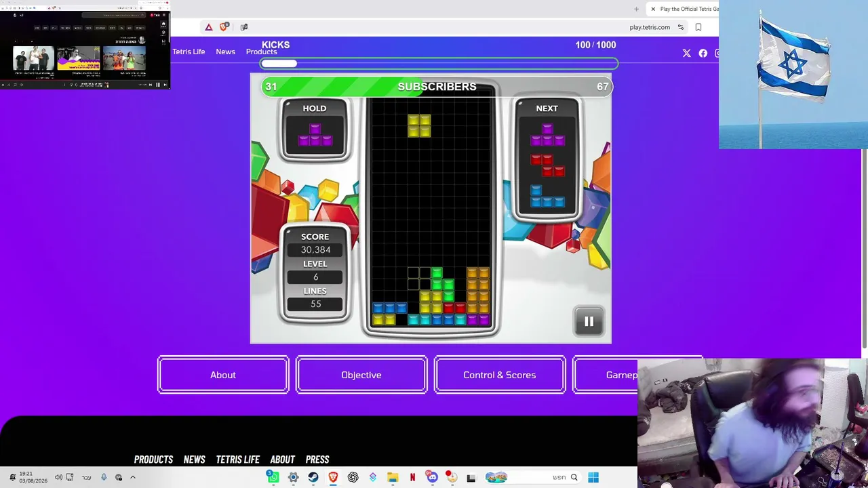
Task: Go to PRODUCTS in the footer
Action: (x=153, y=460)
